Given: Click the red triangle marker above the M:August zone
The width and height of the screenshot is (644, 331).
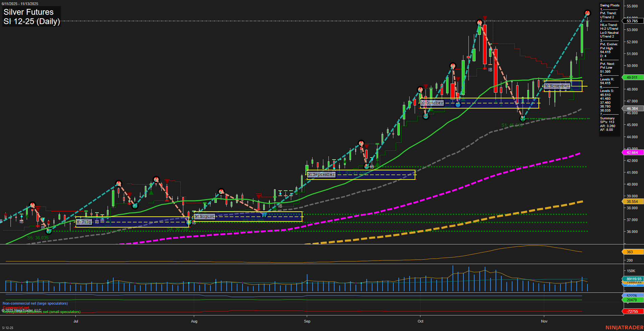Looking at the screenshot, I should [258, 195].
